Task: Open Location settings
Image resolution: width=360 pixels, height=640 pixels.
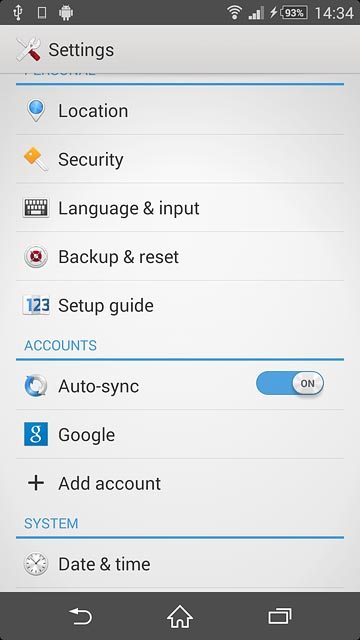Action: (180, 111)
